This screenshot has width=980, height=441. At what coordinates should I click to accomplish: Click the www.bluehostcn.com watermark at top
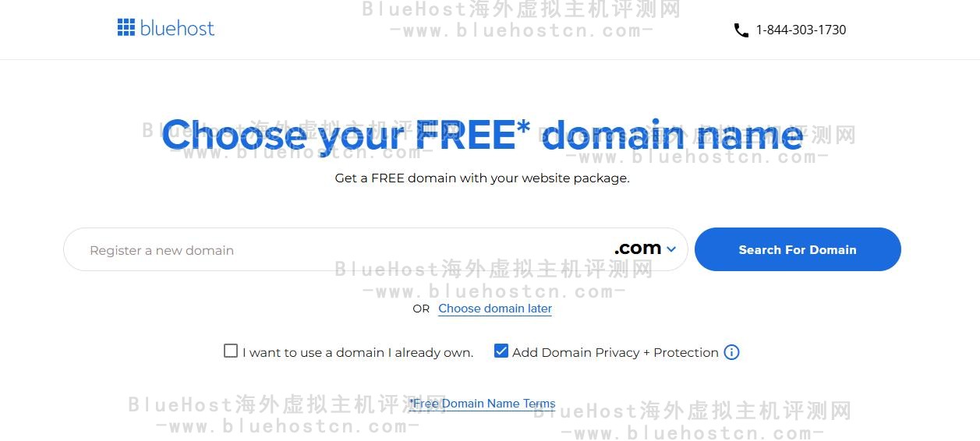[521, 31]
